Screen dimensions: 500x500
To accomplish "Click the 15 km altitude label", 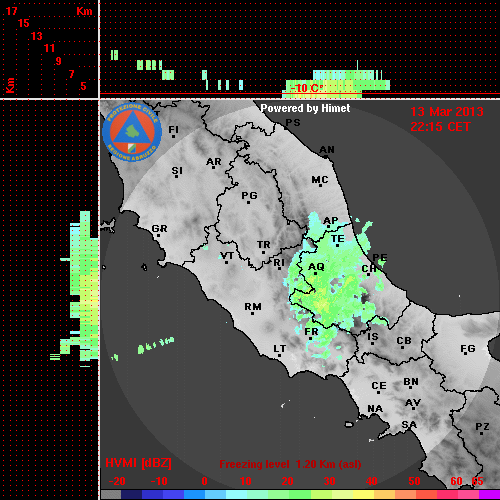I will (24, 23).
